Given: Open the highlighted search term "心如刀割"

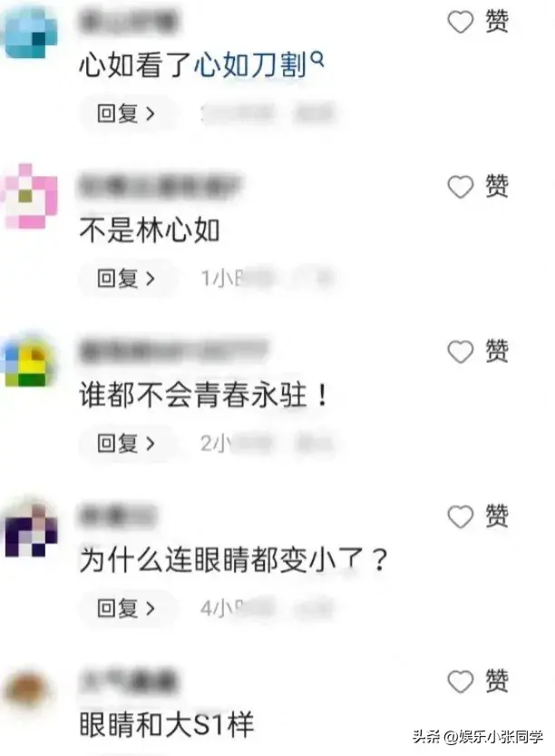Looking at the screenshot, I should coord(250,64).
